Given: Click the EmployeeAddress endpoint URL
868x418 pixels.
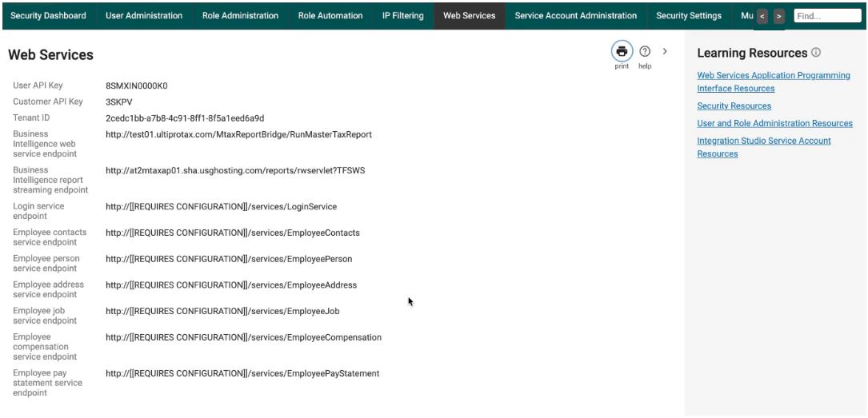Looking at the screenshot, I should 231,285.
